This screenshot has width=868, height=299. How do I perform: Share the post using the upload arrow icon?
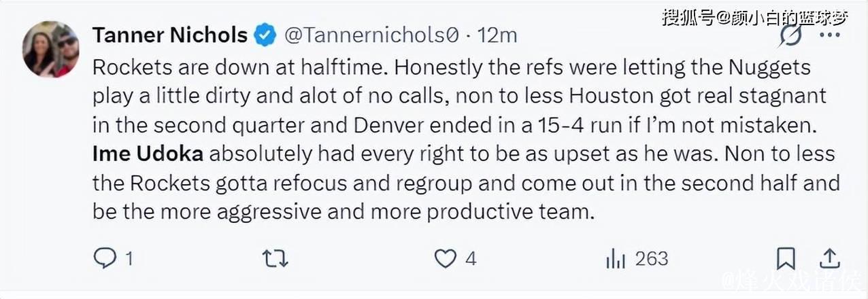[x=829, y=258]
